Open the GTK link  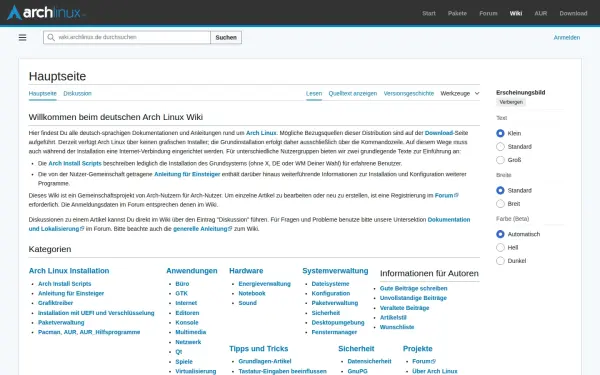[181, 293]
